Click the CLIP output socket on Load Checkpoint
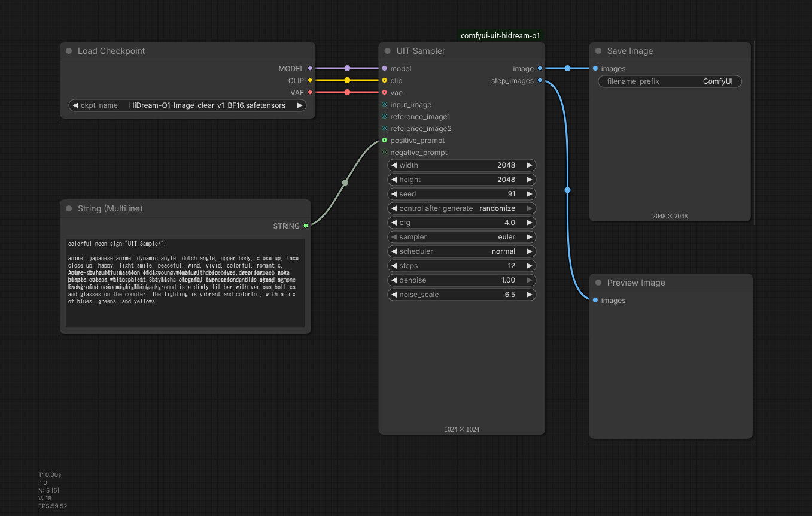 coord(309,80)
